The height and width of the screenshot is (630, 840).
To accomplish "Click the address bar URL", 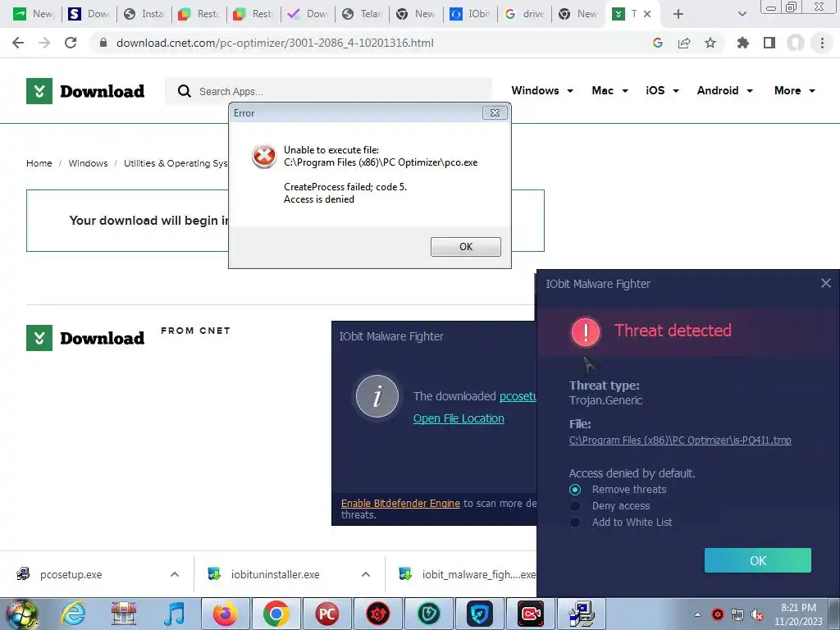I will [275, 43].
